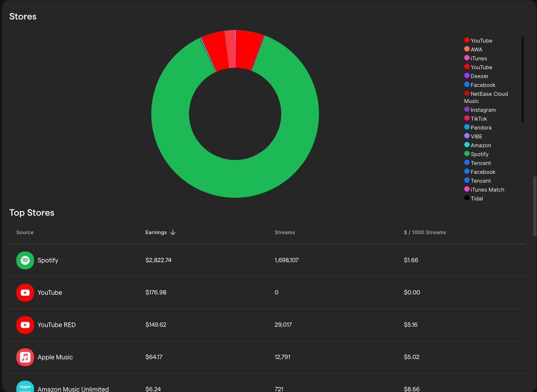Click the Deezer legend color dot
The image size is (537, 392).
click(467, 76)
